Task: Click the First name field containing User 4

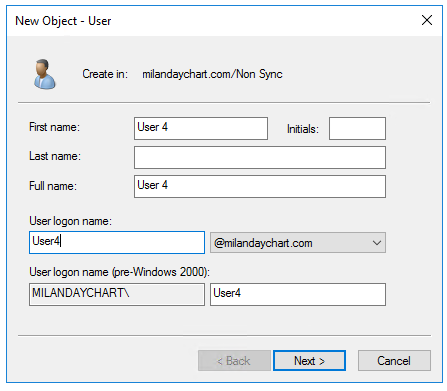Action: click(x=201, y=128)
